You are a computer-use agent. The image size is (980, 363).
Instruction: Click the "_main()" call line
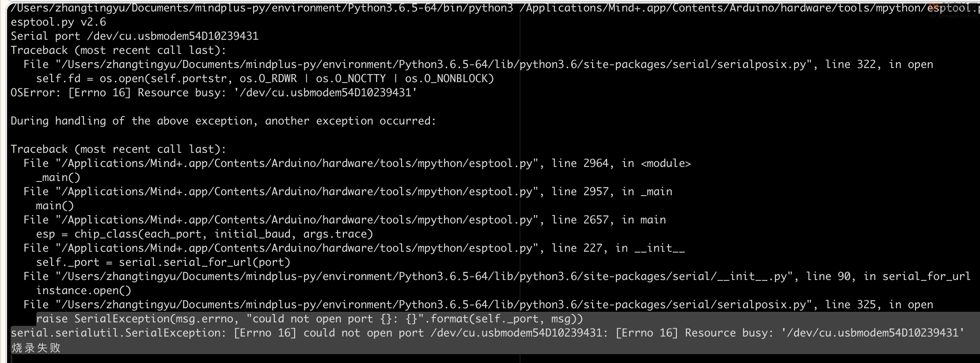[x=58, y=178]
